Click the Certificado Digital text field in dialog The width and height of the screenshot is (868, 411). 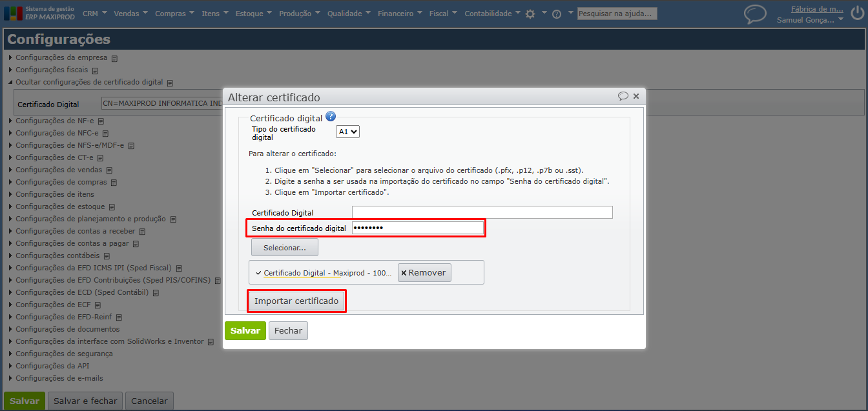pos(482,212)
